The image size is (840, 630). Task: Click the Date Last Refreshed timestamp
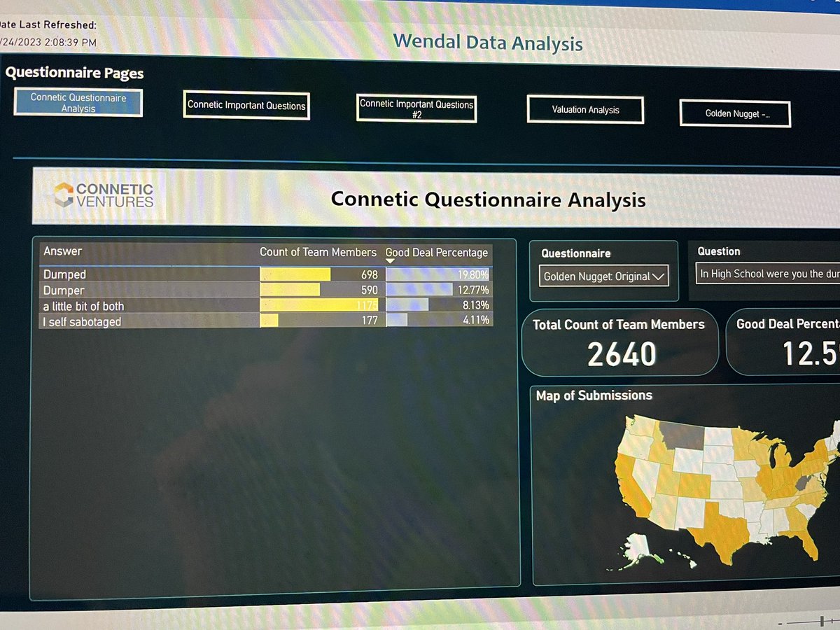pos(48,42)
